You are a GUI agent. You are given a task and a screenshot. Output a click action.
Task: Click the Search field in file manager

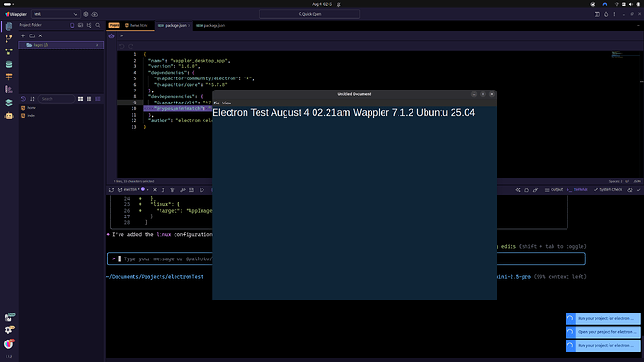pos(57,99)
